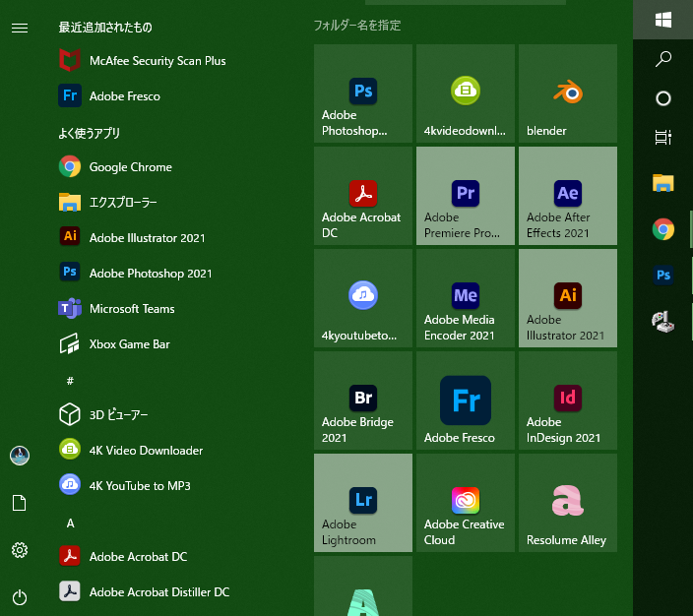Open the 4kyoutubeto... tile
The image size is (693, 616).
point(363,298)
